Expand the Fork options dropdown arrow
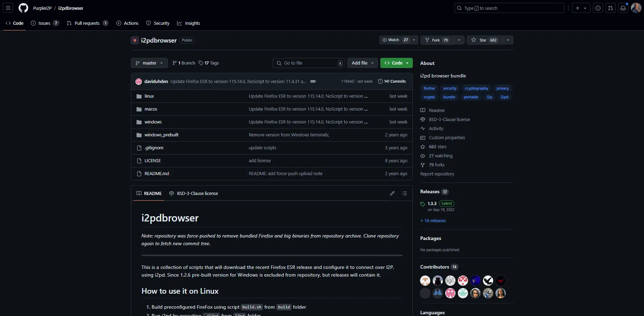This screenshot has width=644, height=316. pyautogui.click(x=459, y=40)
